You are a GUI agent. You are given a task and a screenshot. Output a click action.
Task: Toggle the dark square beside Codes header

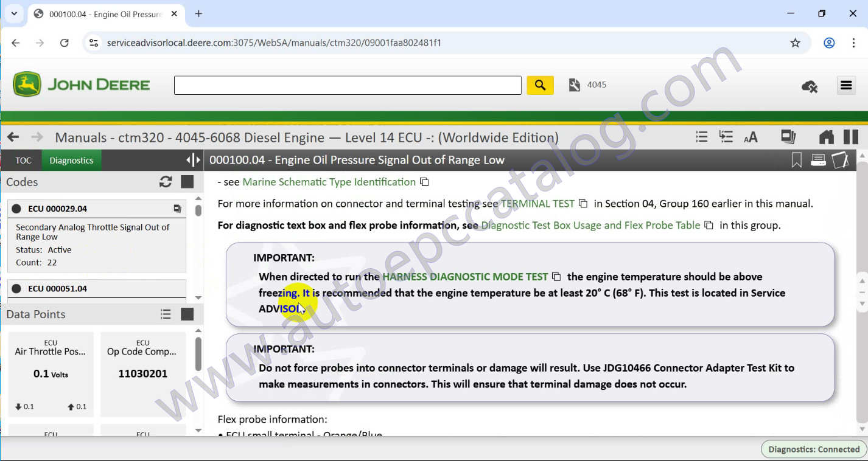[x=186, y=182]
